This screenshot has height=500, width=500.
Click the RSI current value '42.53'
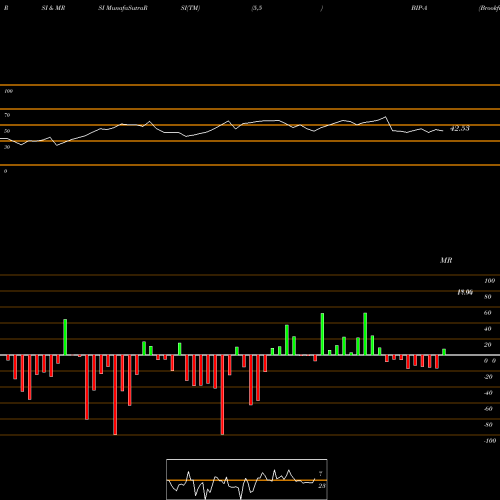pos(460,128)
